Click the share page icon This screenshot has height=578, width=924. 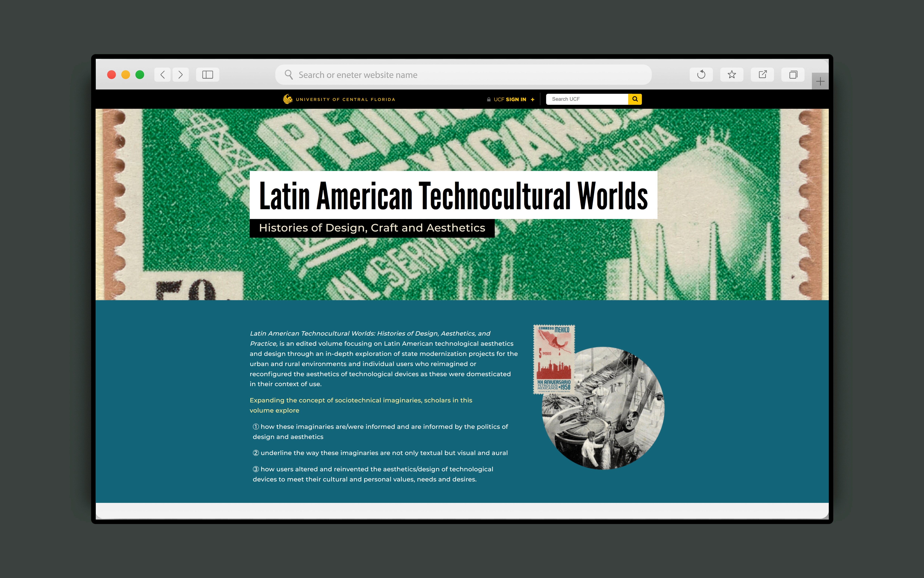(762, 75)
